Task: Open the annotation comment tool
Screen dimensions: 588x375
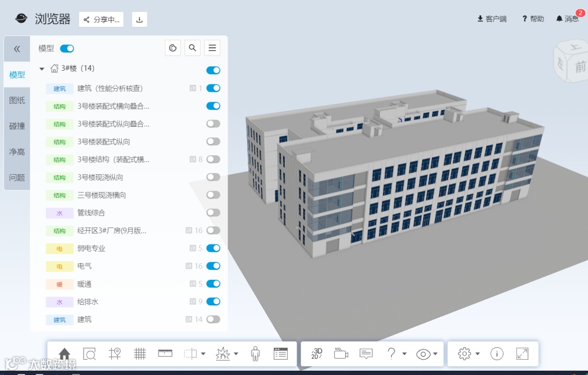Action: coord(366,353)
